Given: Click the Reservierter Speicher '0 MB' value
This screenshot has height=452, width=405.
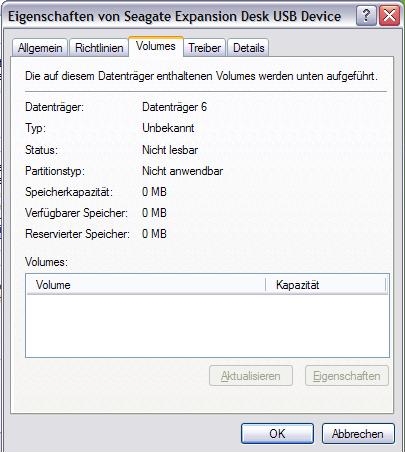Looking at the screenshot, I should pos(154,234).
